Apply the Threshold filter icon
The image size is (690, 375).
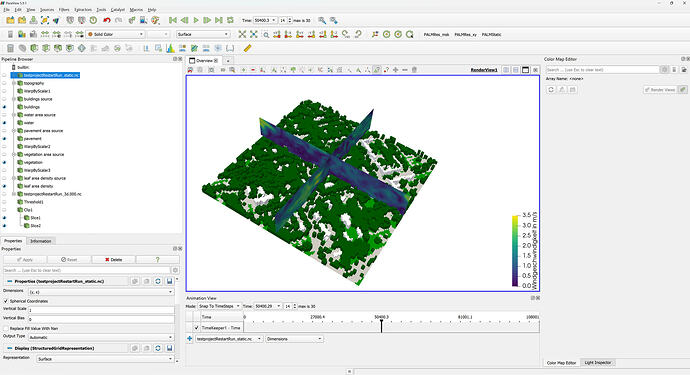tap(58, 48)
